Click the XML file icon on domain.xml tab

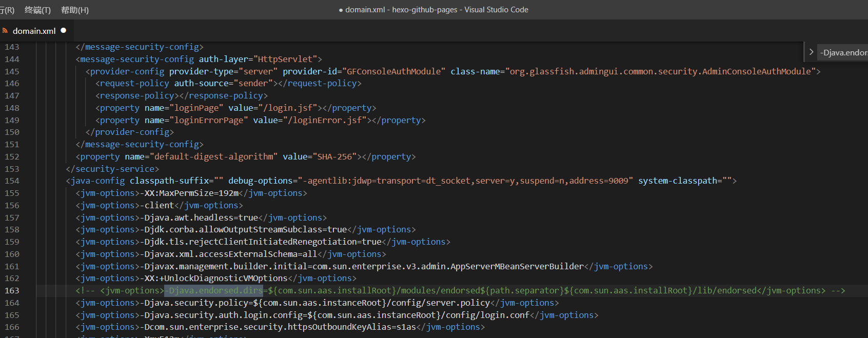click(x=5, y=31)
